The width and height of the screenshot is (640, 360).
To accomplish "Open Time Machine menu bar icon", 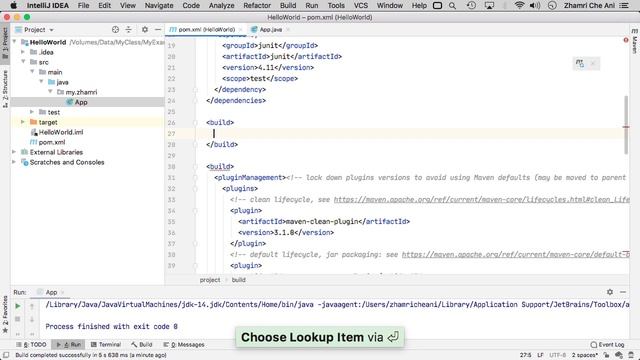I will pyautogui.click(x=471, y=6).
